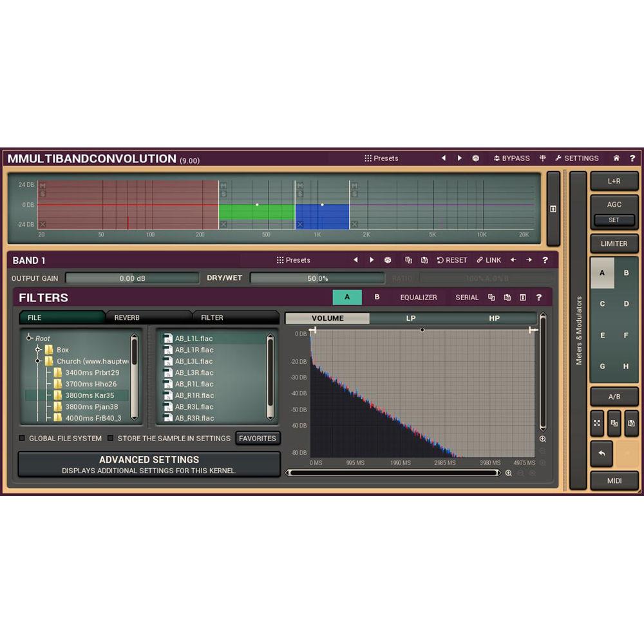Enable the Global File System checkbox
The image size is (644, 644).
22,438
